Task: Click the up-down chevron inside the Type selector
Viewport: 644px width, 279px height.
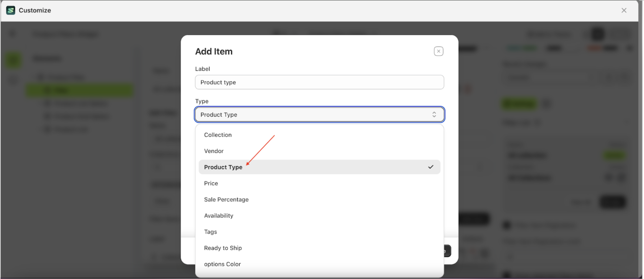Action: 434,115
